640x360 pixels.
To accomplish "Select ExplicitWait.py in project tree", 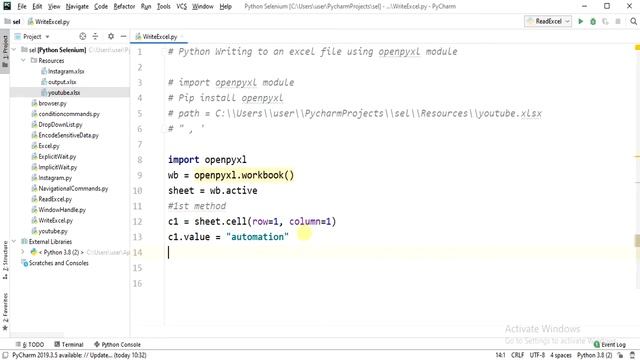I will click(x=54, y=156).
